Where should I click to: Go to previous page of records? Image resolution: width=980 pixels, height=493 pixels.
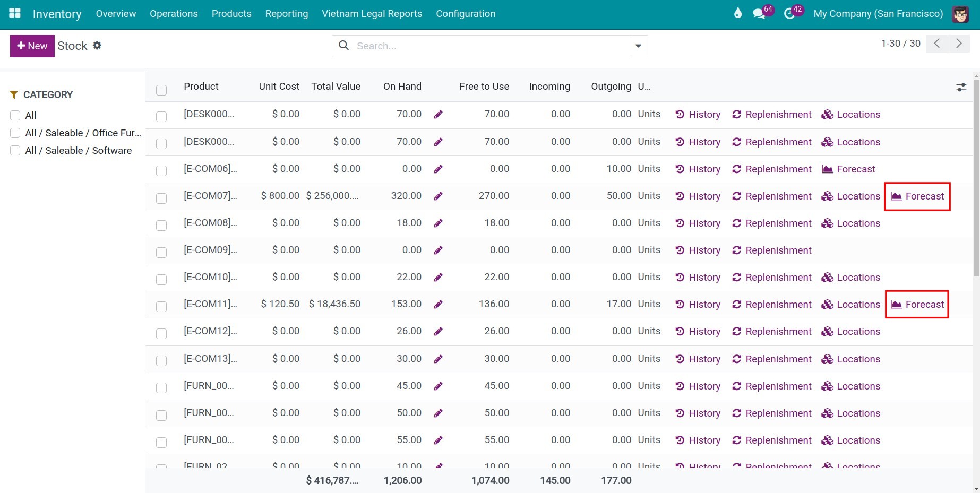click(937, 44)
